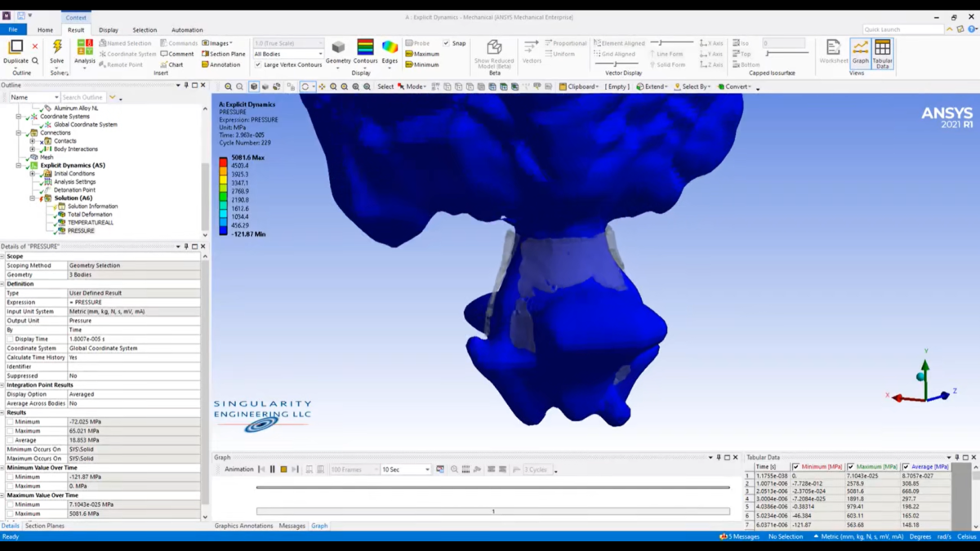Click the Pan tool in graphics toolbar
The image size is (980, 551).
pos(322,87)
